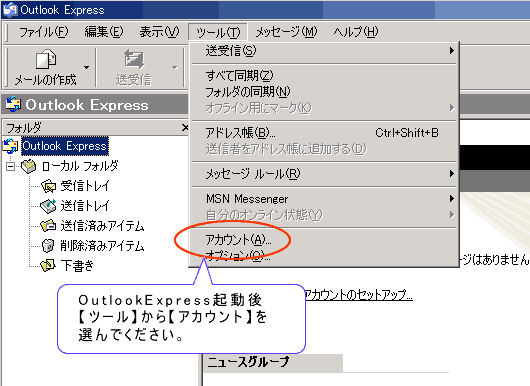This screenshot has width=530, height=386.
Task: Open the 送信トレイ folder
Action: tap(85, 206)
